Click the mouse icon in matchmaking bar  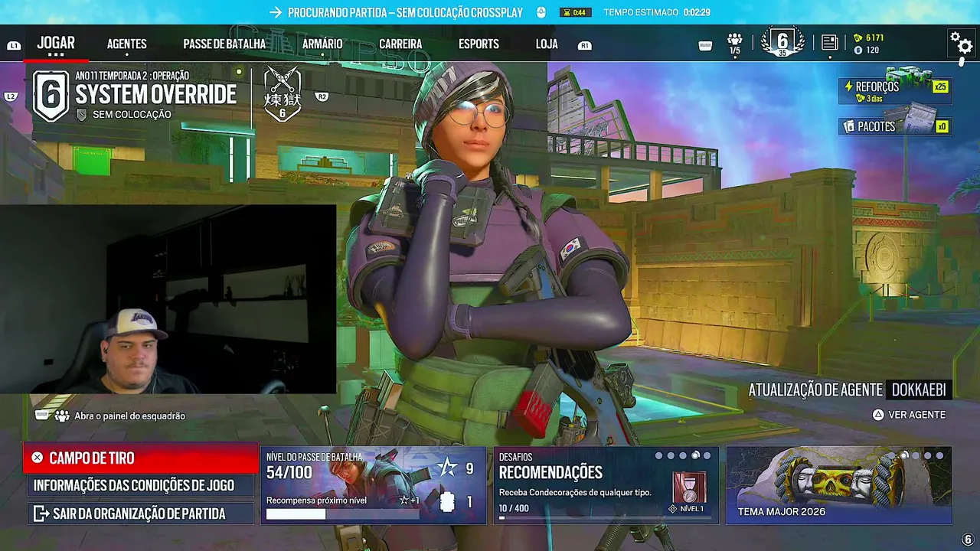point(541,12)
